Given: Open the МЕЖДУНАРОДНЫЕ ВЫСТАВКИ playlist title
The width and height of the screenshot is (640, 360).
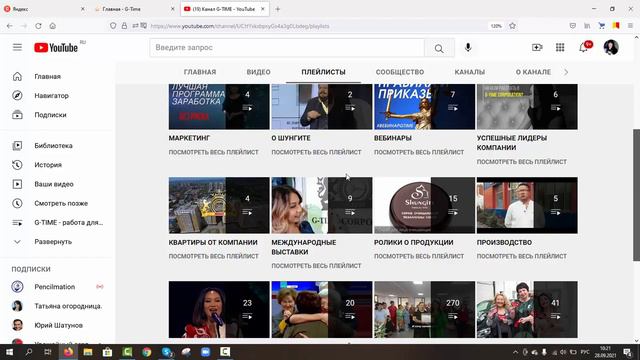Looking at the screenshot, I should click(x=304, y=247).
